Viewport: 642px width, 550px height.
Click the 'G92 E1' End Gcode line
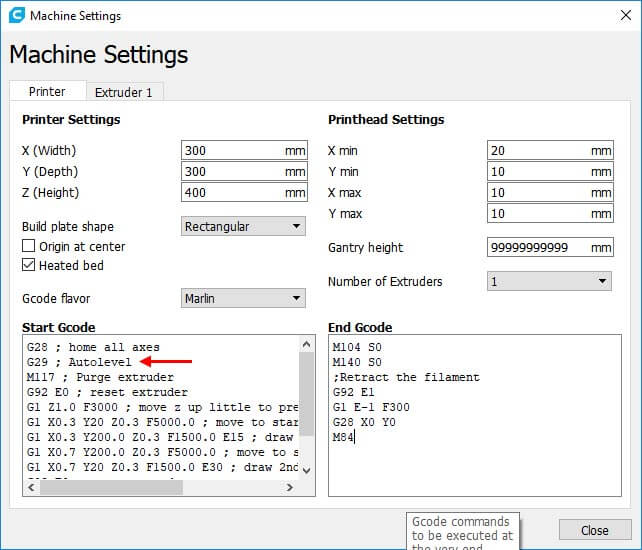[x=353, y=392]
